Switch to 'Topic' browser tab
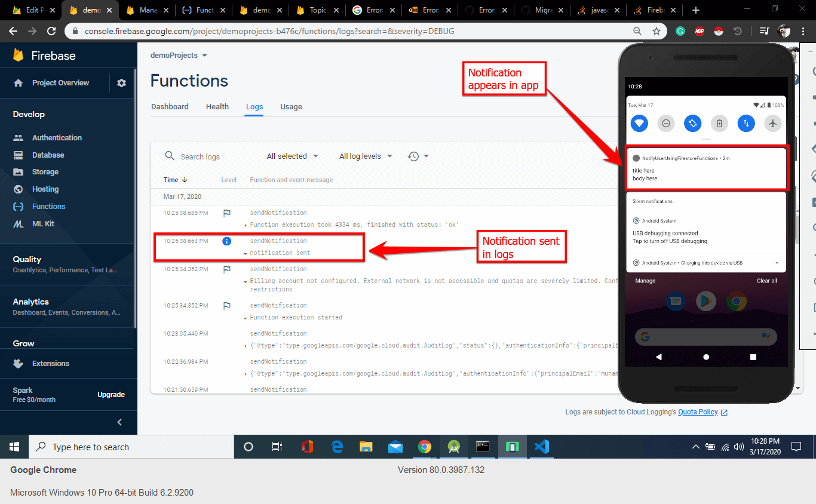816x504 pixels. (x=318, y=10)
